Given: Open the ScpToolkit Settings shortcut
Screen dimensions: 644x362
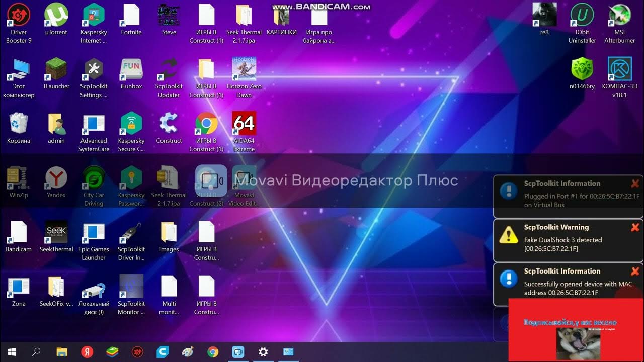Looking at the screenshot, I should pos(94,69).
